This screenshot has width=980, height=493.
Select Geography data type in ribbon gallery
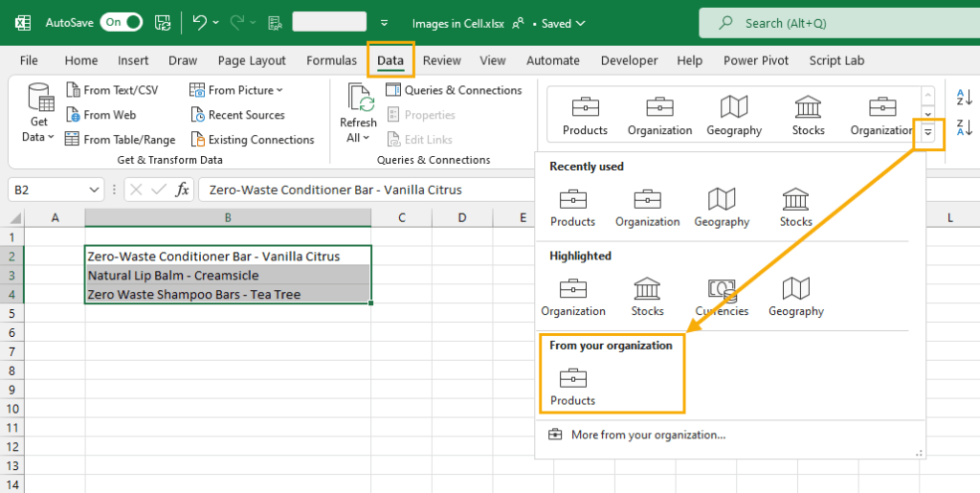(x=734, y=115)
